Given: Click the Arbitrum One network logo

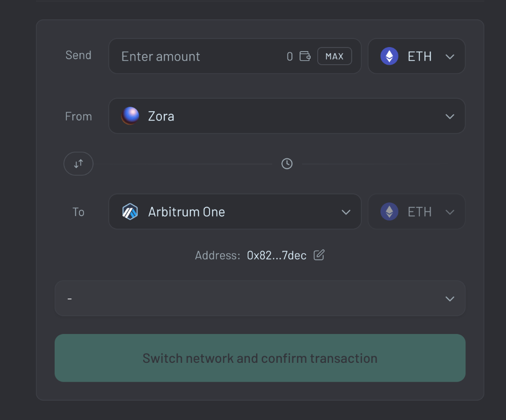Looking at the screenshot, I should coord(131,212).
